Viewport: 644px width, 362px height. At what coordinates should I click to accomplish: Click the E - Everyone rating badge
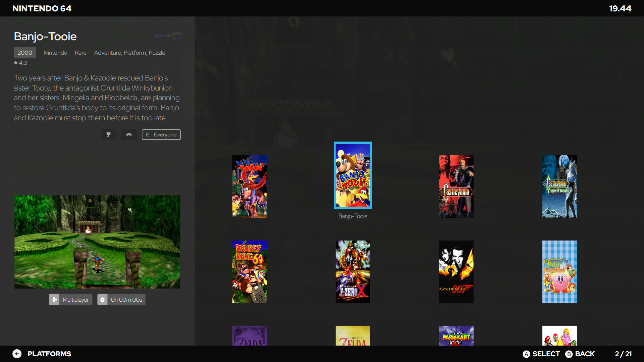pyautogui.click(x=161, y=134)
